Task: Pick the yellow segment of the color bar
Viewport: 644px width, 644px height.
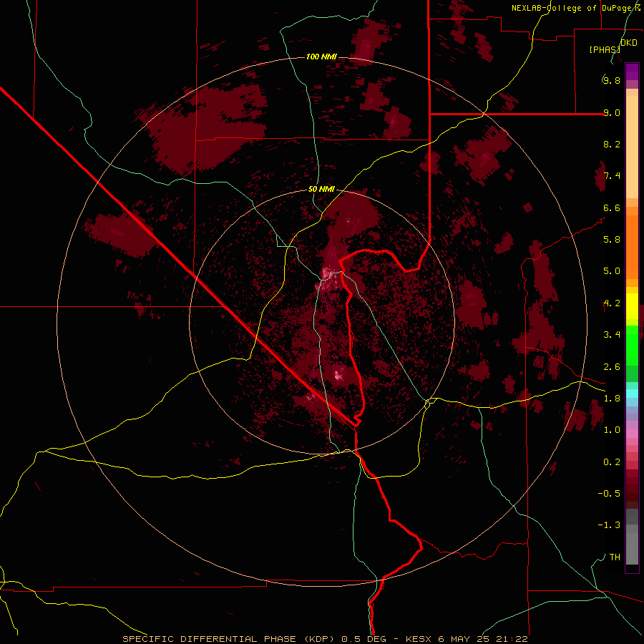Action: point(632,306)
